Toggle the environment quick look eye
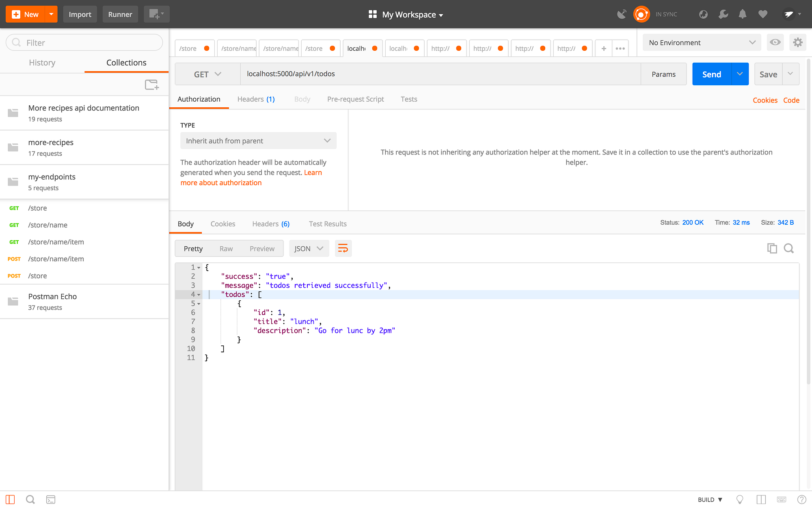This screenshot has height=508, width=812. (x=775, y=42)
